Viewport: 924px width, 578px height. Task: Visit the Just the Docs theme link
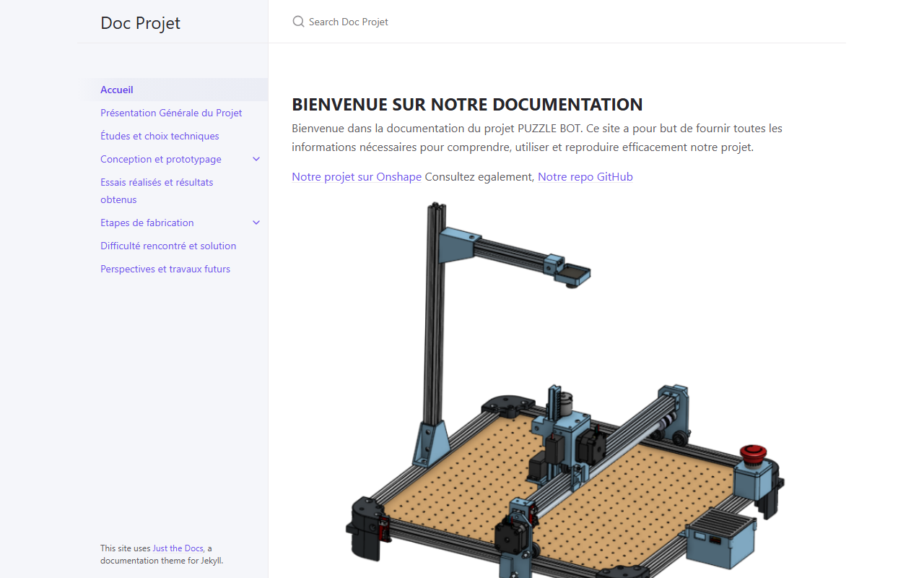point(178,548)
